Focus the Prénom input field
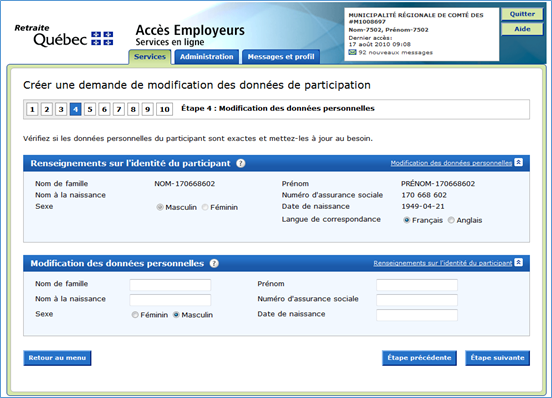This screenshot has height=398, width=552. tap(417, 285)
